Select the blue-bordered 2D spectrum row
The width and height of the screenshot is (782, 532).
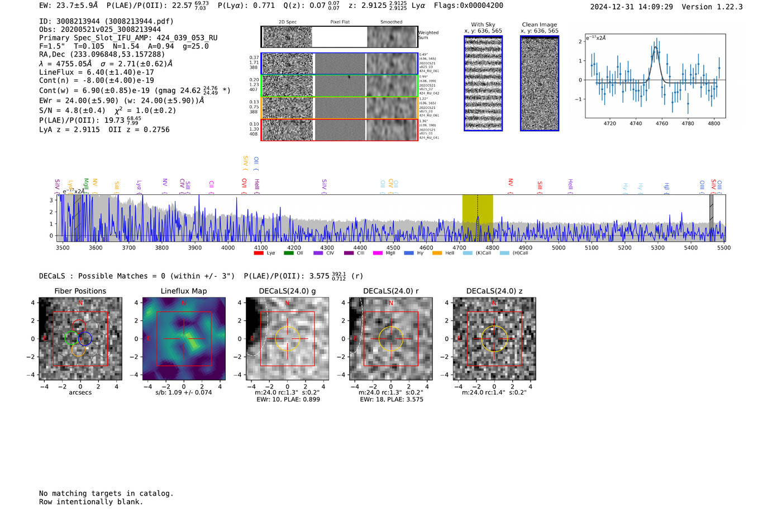(340, 64)
